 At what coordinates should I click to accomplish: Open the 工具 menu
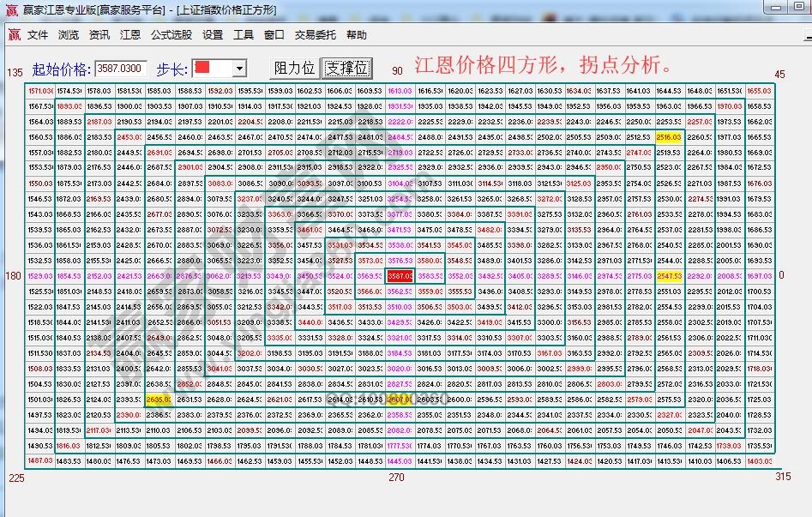click(x=244, y=35)
